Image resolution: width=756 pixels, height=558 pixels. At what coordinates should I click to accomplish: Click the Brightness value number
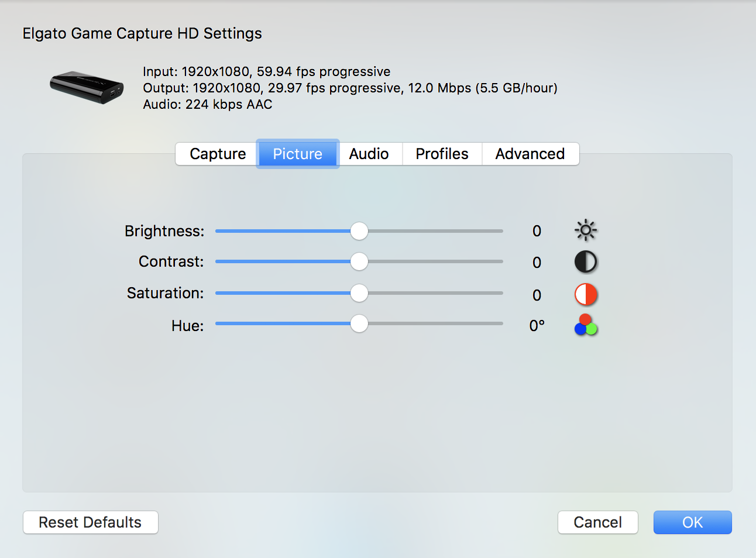click(537, 231)
